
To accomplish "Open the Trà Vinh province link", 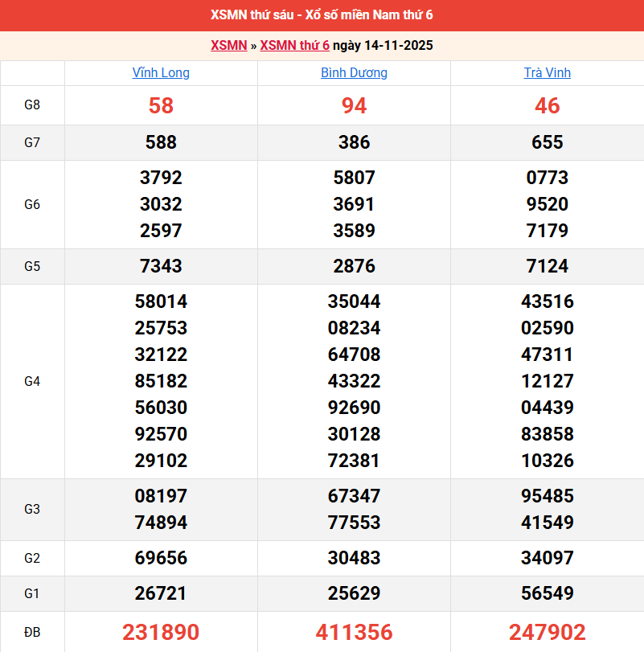I will (547, 72).
